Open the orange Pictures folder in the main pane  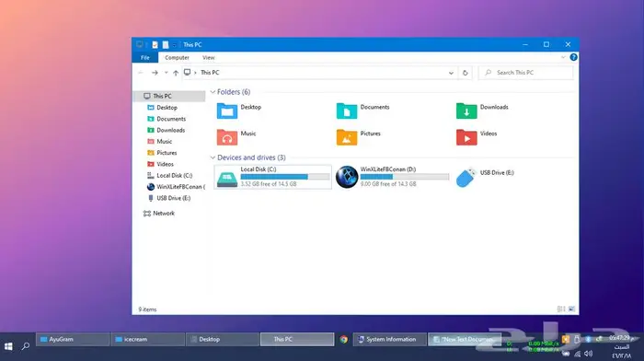tap(347, 138)
